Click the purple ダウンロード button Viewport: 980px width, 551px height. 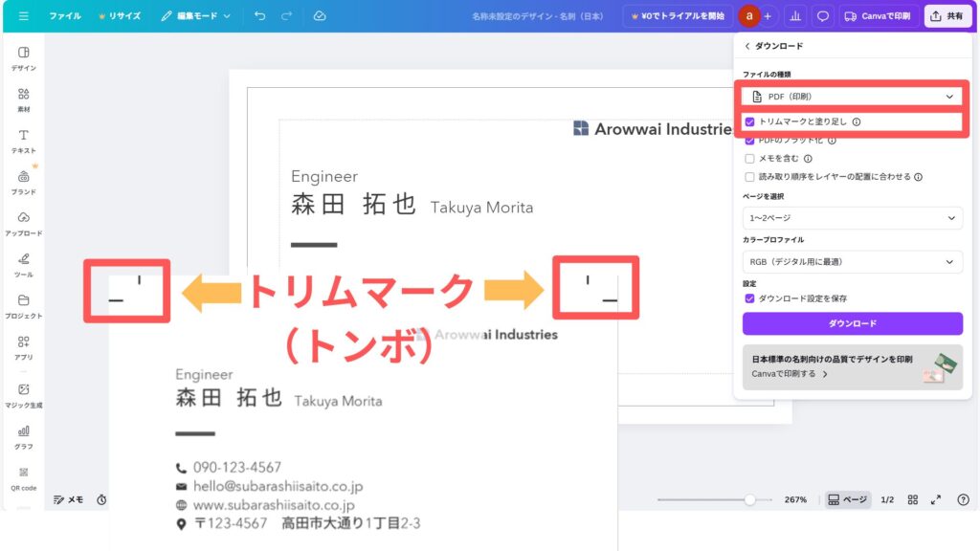852,323
